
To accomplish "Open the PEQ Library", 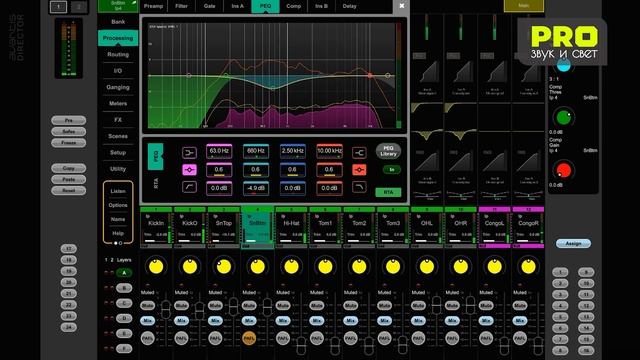I will pyautogui.click(x=388, y=151).
